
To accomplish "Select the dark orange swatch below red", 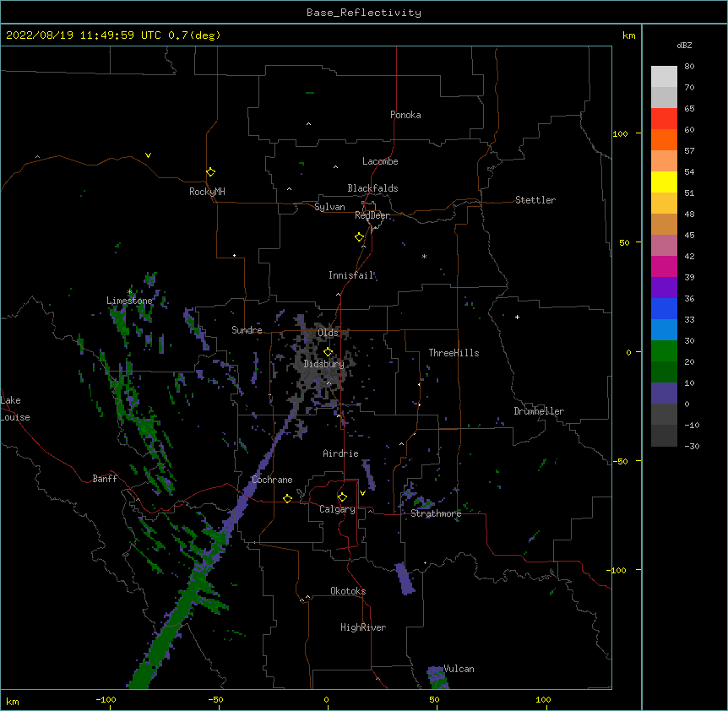I will pyautogui.click(x=664, y=139).
